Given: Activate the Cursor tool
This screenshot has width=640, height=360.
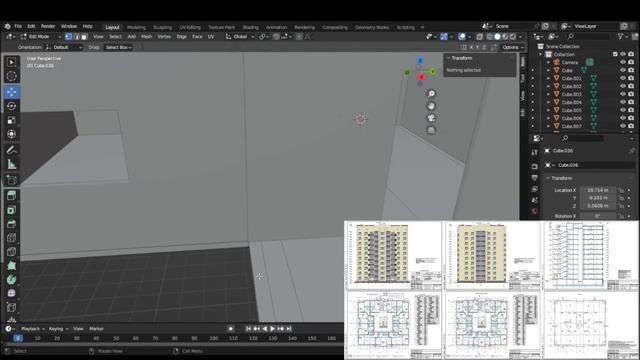Looking at the screenshot, I should pos(11,76).
